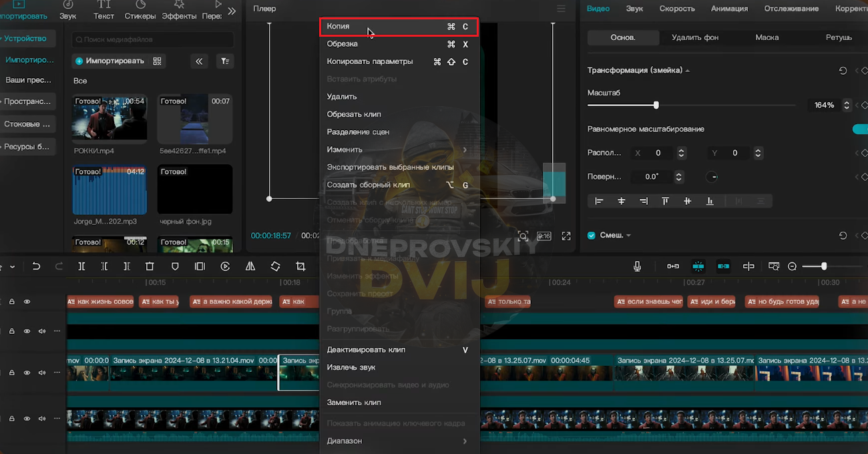Toggle the Смеш. checkbox
This screenshot has height=454, width=868.
coord(591,236)
